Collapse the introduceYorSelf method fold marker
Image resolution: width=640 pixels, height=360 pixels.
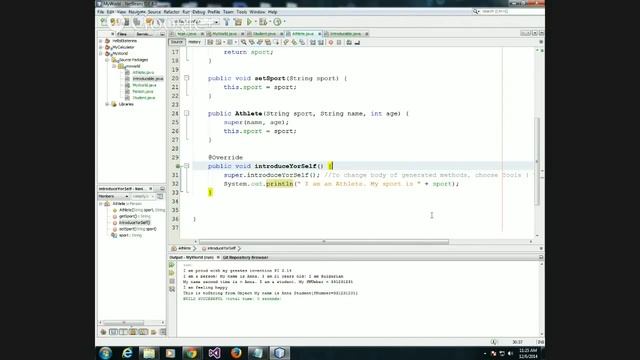tap(187, 166)
